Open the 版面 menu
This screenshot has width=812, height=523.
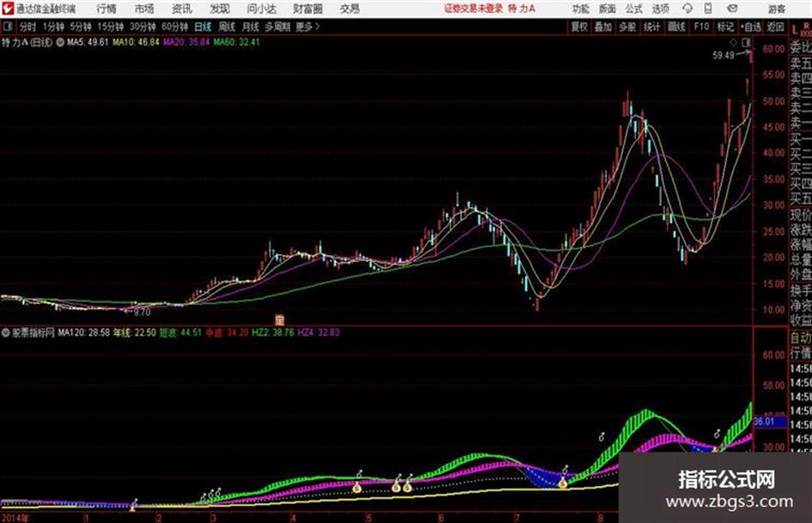click(607, 9)
